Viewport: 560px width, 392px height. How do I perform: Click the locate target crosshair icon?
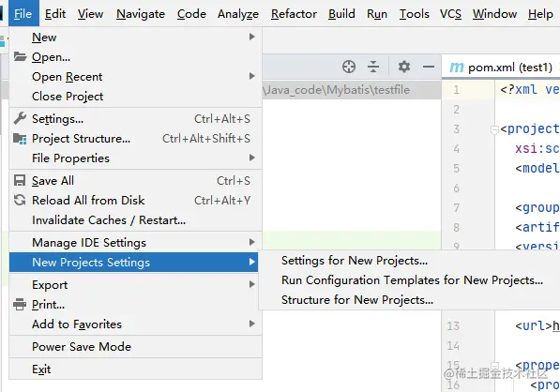pyautogui.click(x=349, y=67)
